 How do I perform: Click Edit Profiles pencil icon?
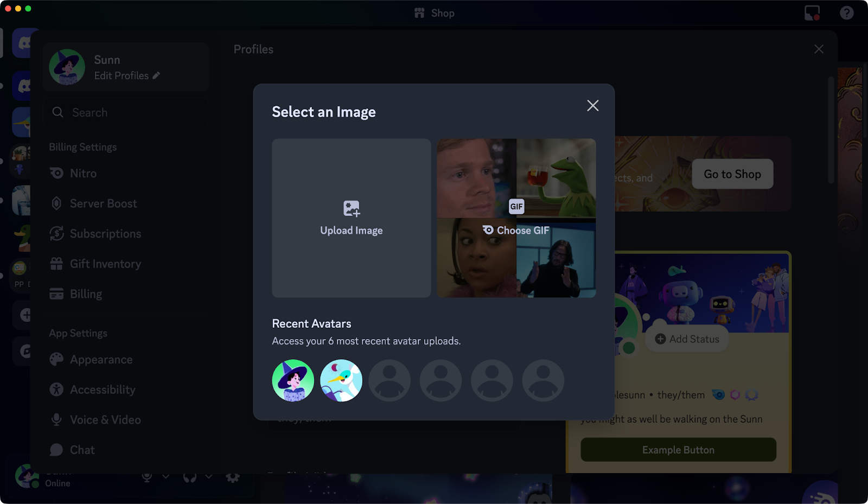(x=156, y=75)
